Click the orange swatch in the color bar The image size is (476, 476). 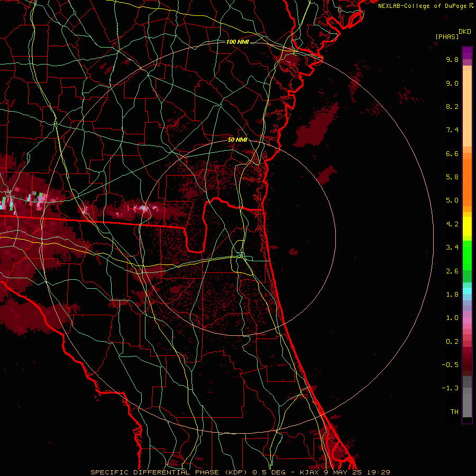coord(467,182)
